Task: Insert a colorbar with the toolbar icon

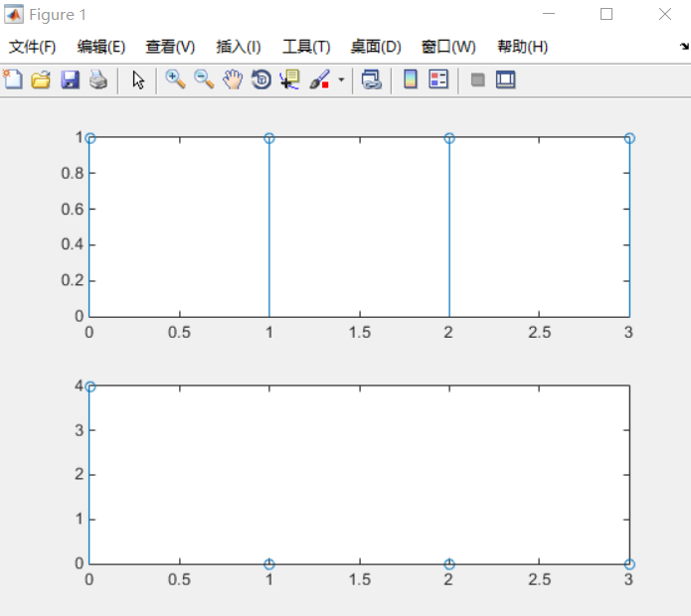Action: pyautogui.click(x=411, y=79)
